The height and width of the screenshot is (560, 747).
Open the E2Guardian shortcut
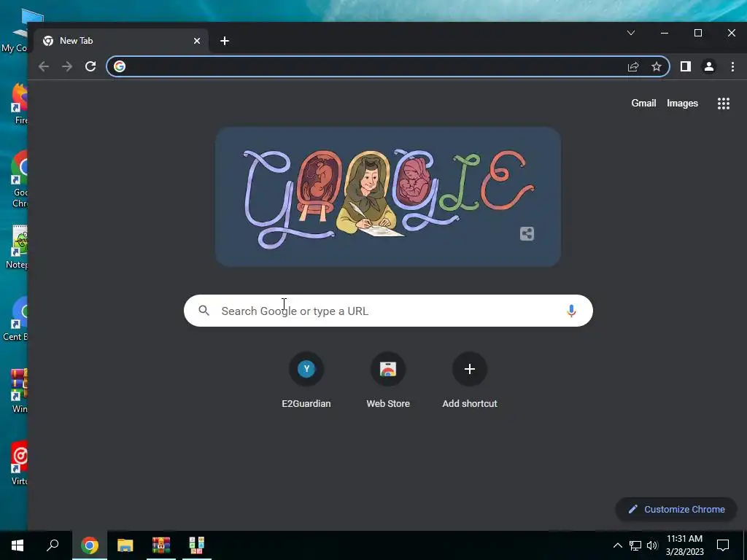(x=306, y=381)
